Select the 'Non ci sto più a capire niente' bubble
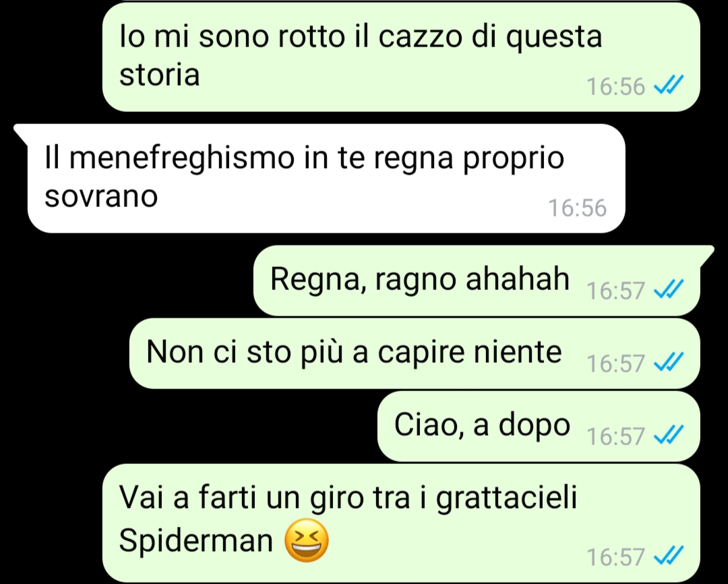The image size is (728, 584). 415,353
